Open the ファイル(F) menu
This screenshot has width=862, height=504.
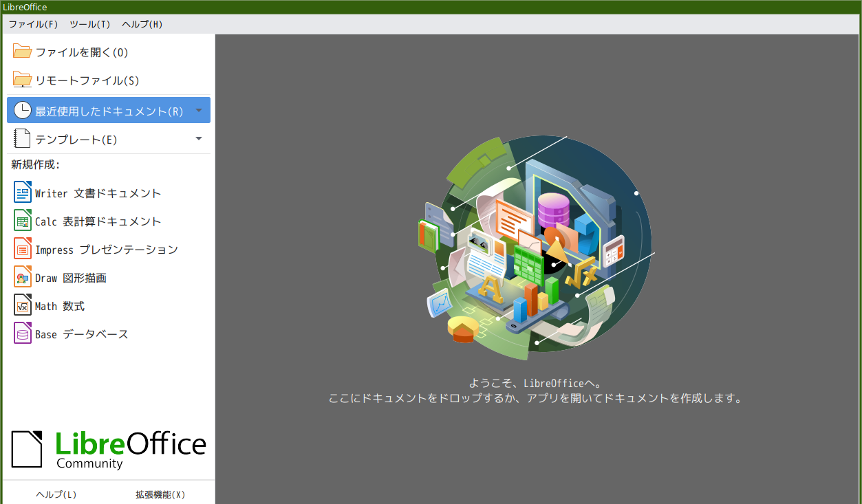click(33, 24)
